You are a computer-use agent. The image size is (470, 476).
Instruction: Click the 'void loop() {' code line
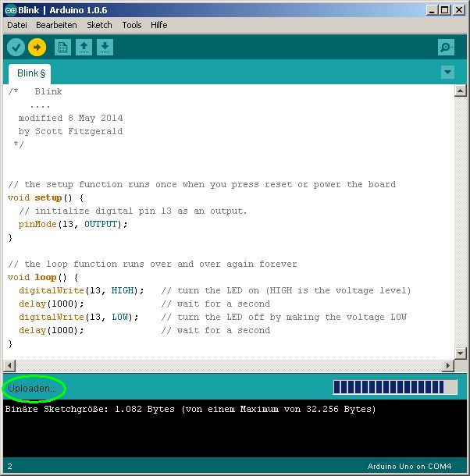[43, 278]
